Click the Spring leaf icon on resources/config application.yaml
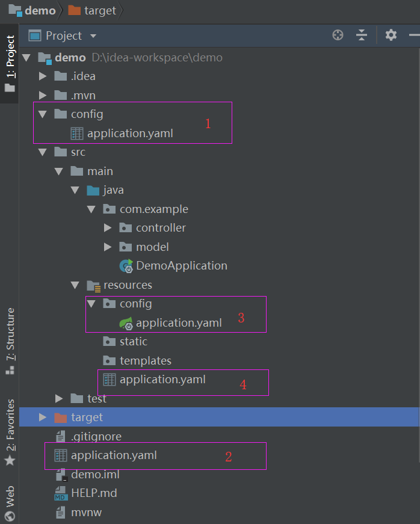The image size is (420, 524). 128,322
